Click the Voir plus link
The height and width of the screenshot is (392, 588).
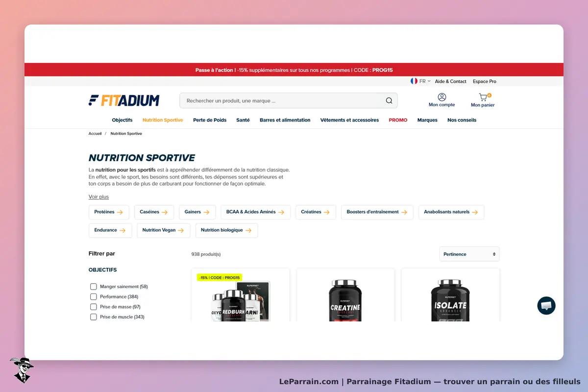[98, 196]
